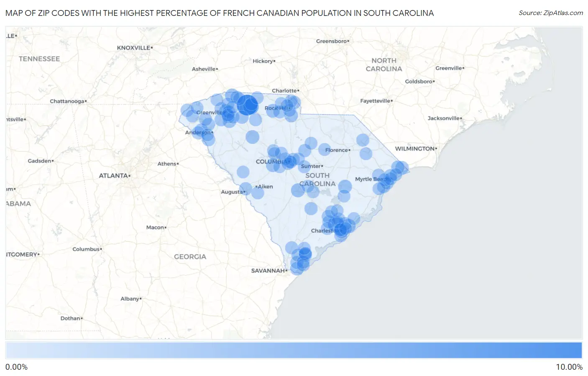The image size is (588, 376).
Task: Click the Charlotte city label
Action: coord(285,91)
